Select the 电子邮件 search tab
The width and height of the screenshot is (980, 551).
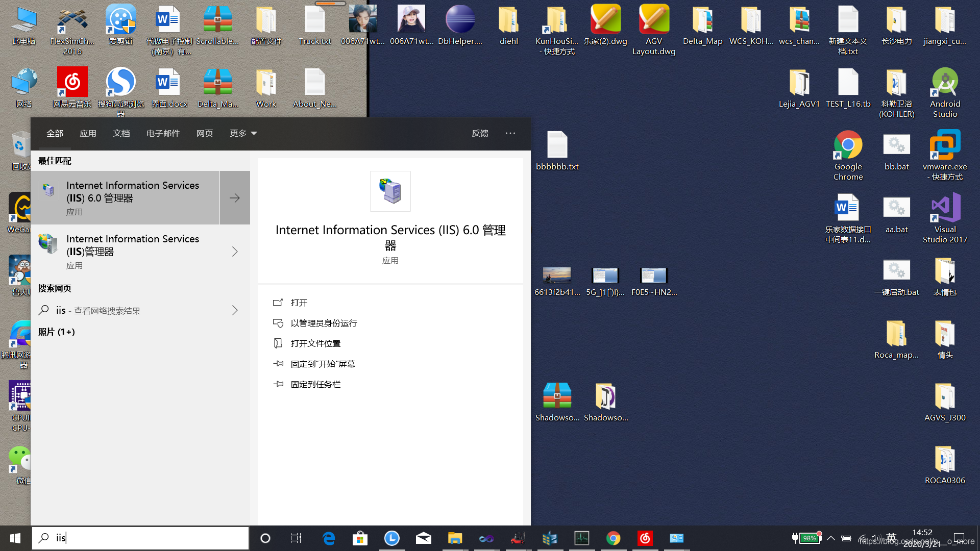(163, 133)
